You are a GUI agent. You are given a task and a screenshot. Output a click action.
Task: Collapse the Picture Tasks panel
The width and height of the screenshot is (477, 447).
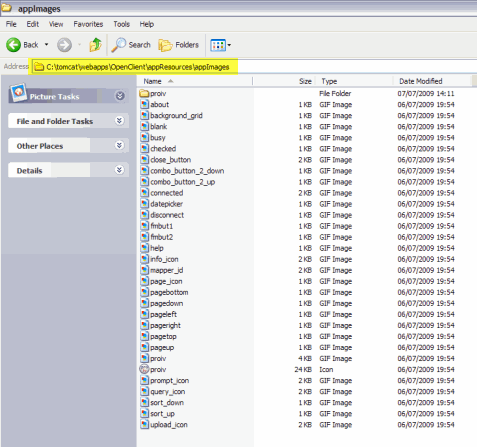(x=120, y=96)
